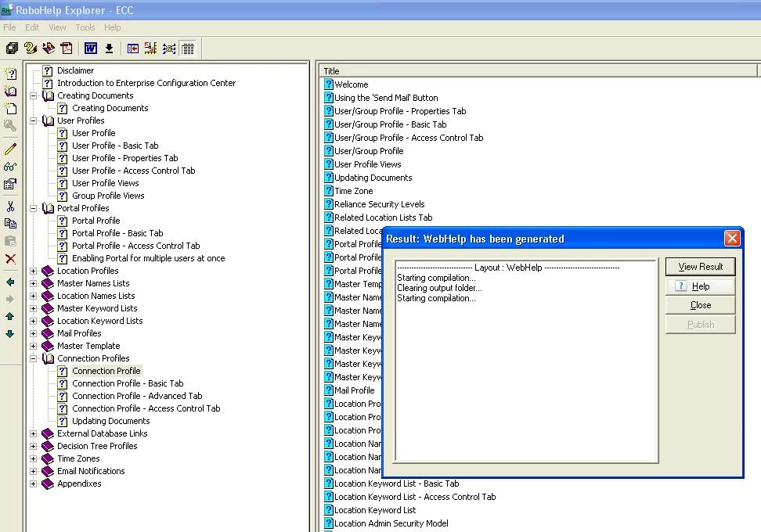Open the View menu

pyautogui.click(x=57, y=27)
